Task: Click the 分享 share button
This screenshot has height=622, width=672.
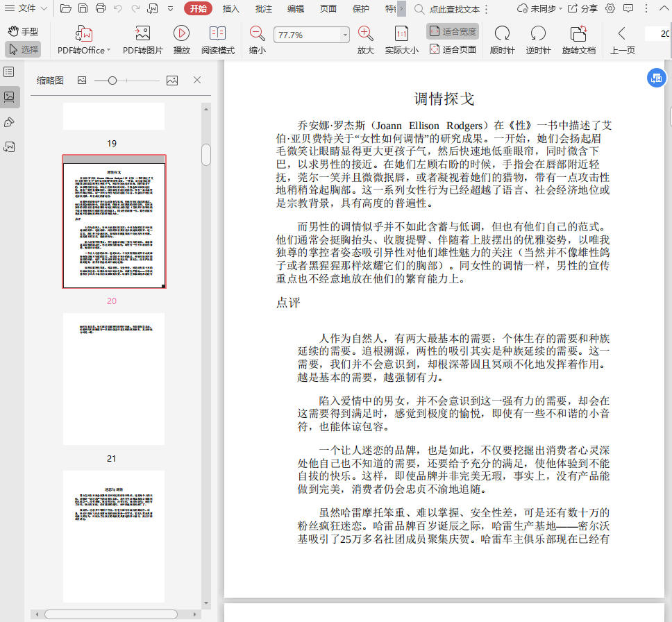Action: point(582,8)
